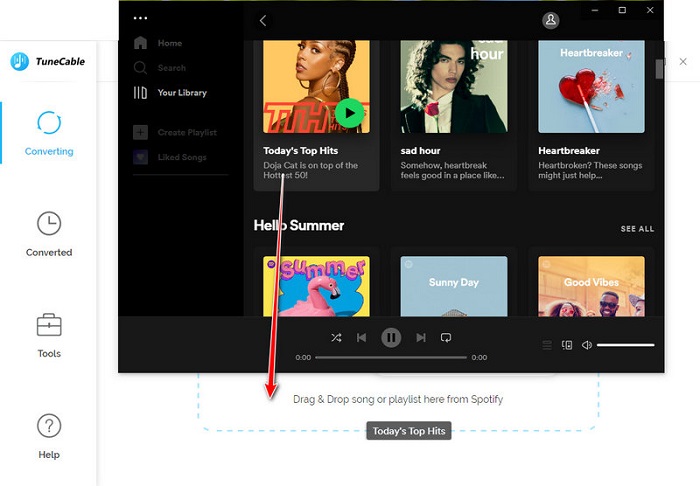Skip to next track
This screenshot has height=486, width=700.
(x=421, y=337)
